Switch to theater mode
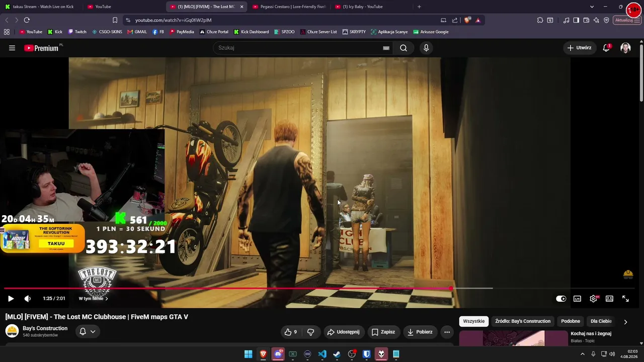644x362 pixels. click(609, 299)
